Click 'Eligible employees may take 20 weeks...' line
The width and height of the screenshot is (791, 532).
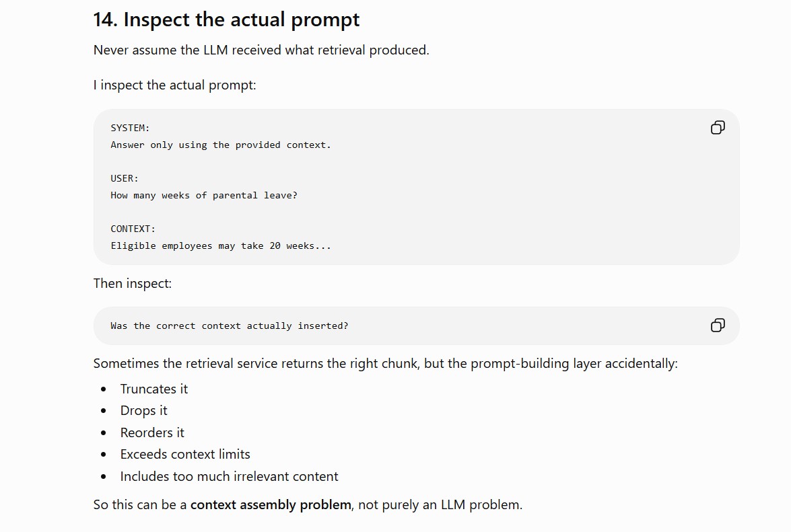(220, 246)
